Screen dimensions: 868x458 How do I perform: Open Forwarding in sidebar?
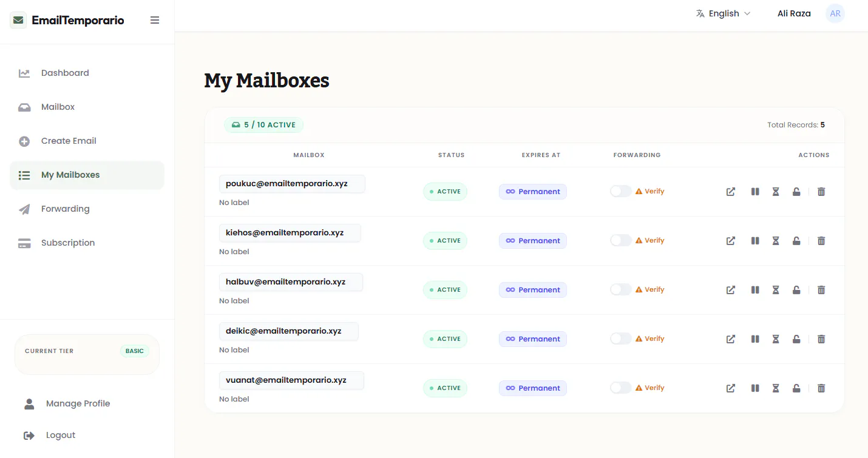pos(87,209)
